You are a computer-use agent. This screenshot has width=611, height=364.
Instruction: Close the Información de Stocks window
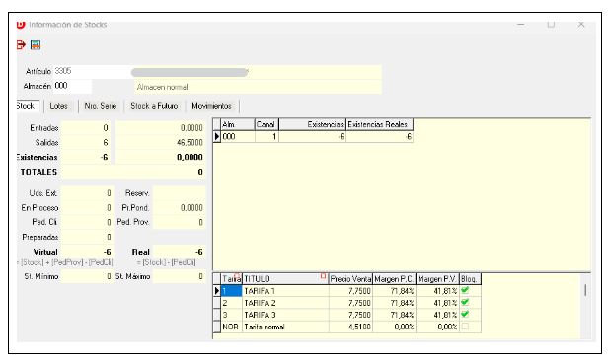coord(581,24)
